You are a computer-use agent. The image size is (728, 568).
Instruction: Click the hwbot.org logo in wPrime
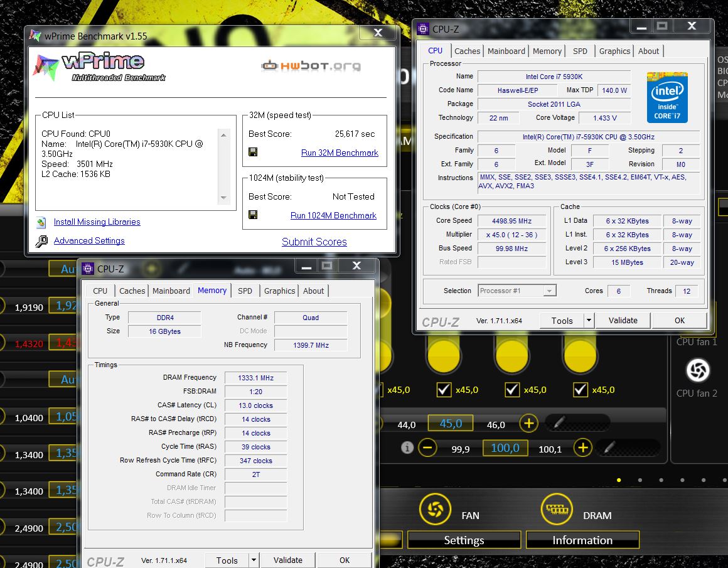[x=311, y=66]
